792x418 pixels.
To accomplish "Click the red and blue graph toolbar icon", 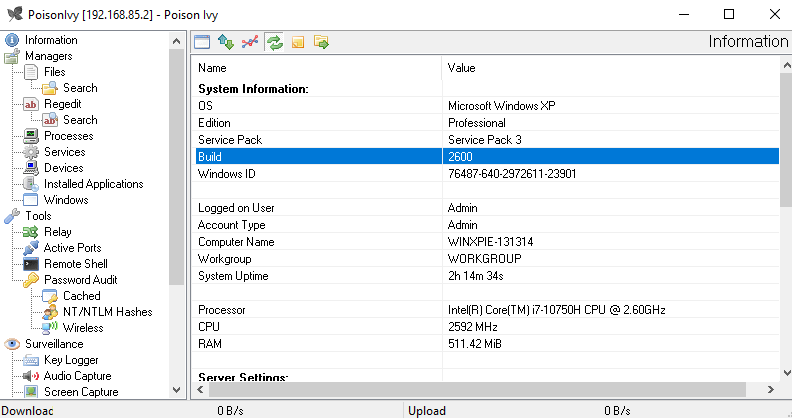I will [250, 42].
